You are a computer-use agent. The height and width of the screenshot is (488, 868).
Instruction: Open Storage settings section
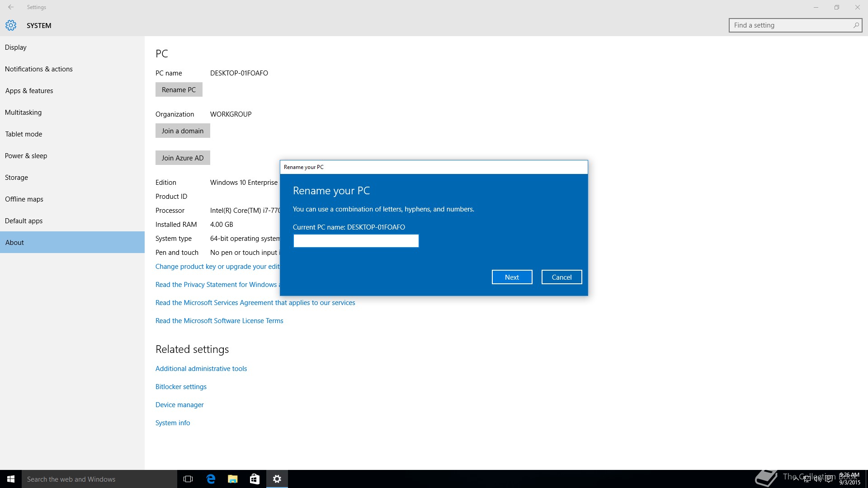(x=17, y=178)
